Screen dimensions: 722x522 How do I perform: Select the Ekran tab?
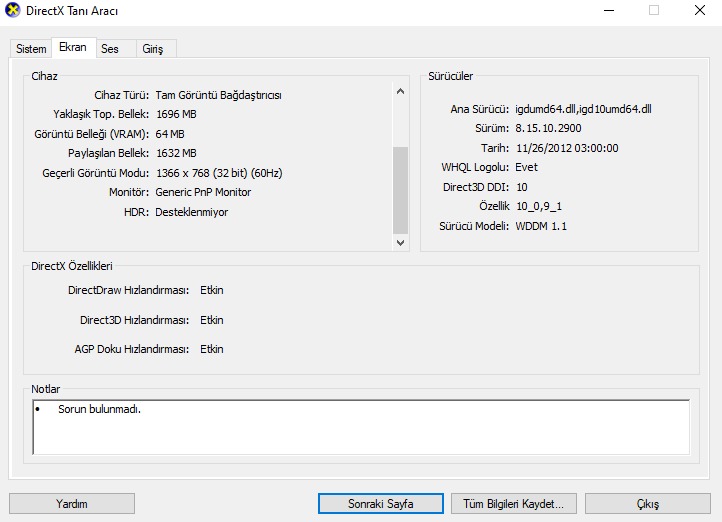pos(73,47)
